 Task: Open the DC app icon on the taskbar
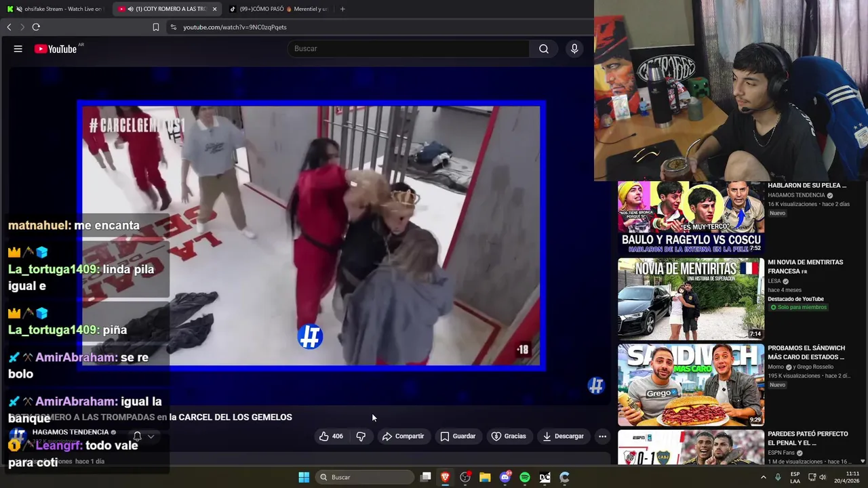click(x=545, y=477)
